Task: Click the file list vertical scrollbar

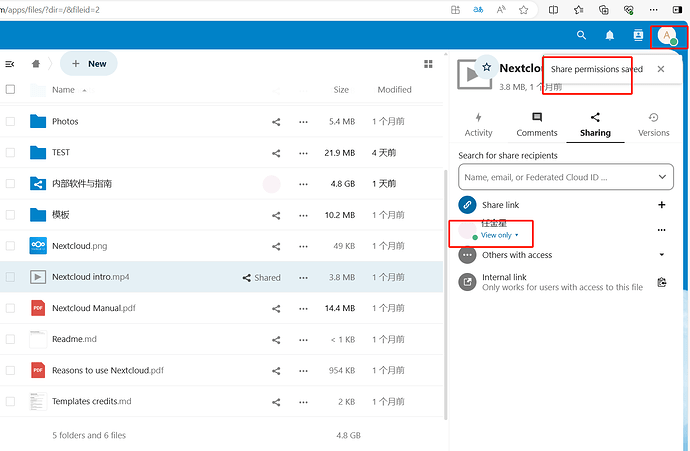Action: coord(445,295)
